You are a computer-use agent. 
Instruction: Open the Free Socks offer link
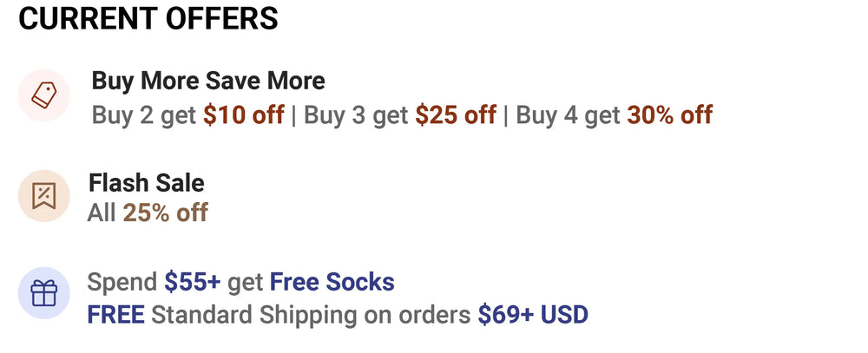pos(332,282)
